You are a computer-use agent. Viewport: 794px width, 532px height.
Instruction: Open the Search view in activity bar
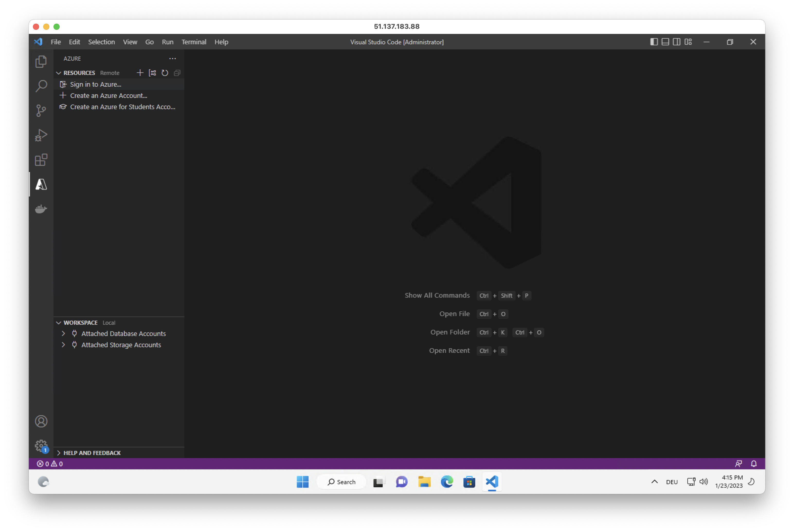click(41, 86)
